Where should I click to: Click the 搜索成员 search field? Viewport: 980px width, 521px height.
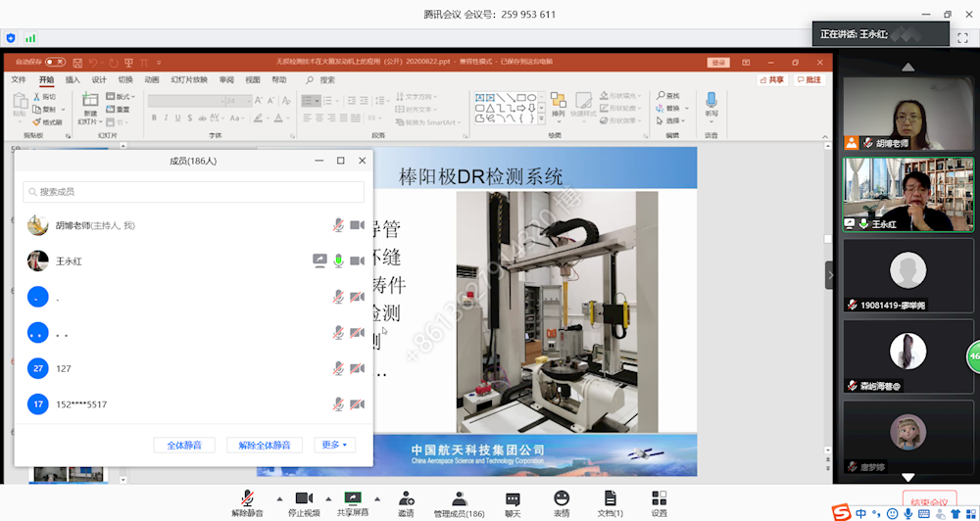tap(194, 192)
